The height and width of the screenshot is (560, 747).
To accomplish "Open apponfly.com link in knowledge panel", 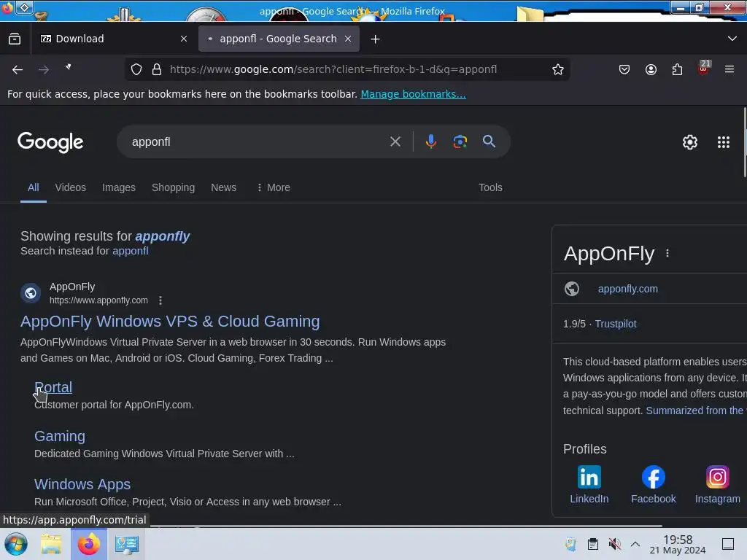I will [628, 289].
